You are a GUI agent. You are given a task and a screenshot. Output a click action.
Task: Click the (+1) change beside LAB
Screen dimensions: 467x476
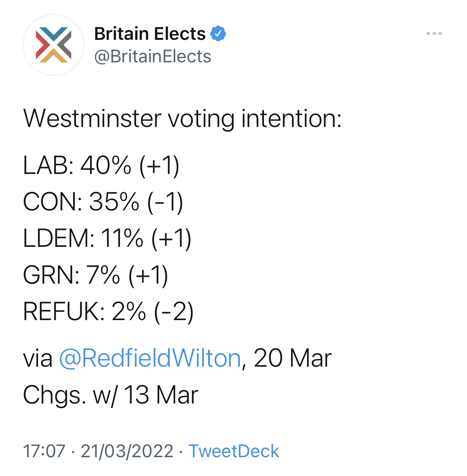point(159,165)
